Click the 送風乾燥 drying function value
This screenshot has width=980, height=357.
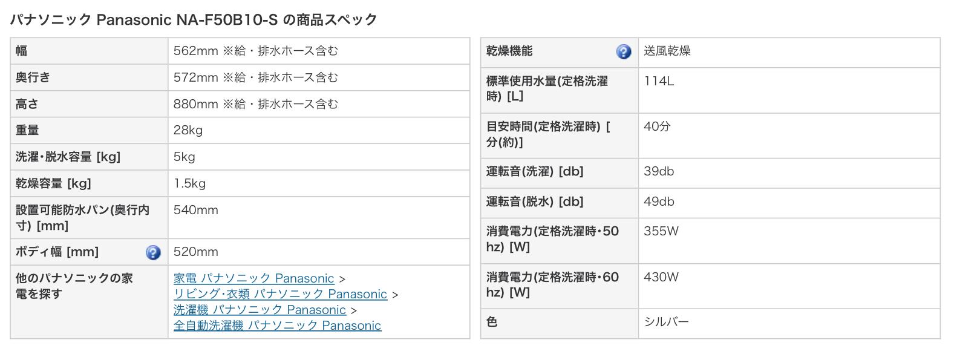[667, 51]
